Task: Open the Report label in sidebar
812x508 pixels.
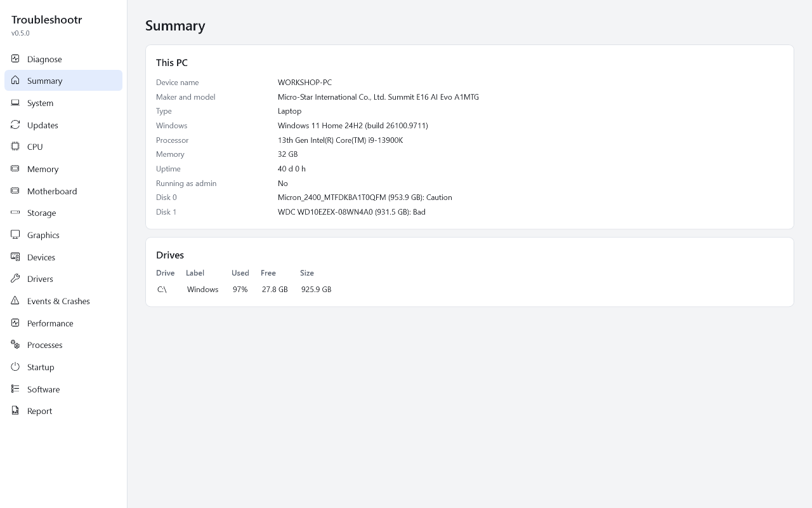Action: 39,411
